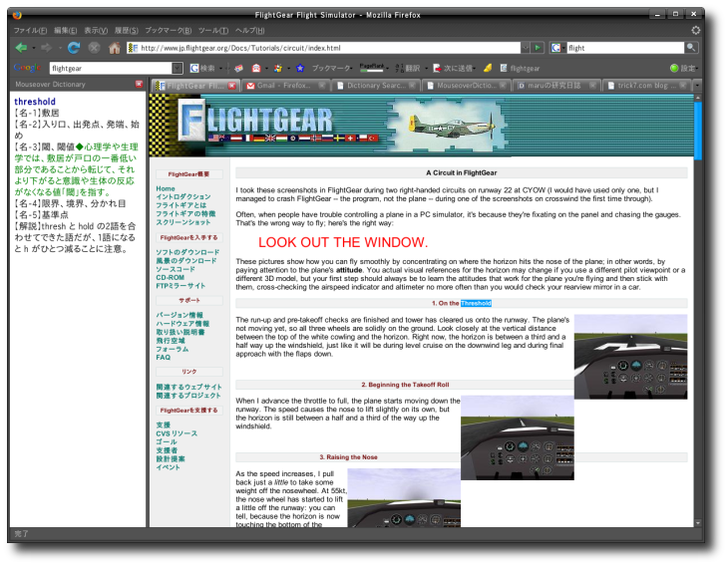
Task: Click the Firefox throbber gear icon
Action: 695,30
